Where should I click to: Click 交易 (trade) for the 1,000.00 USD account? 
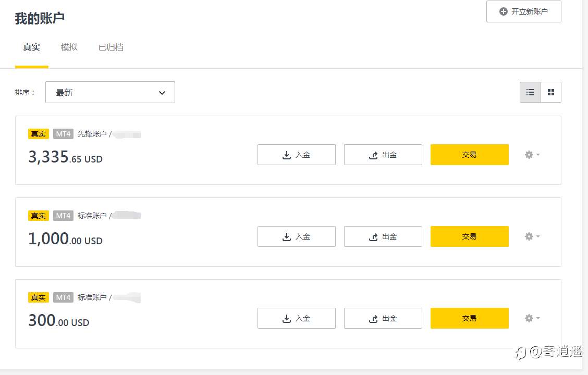469,236
